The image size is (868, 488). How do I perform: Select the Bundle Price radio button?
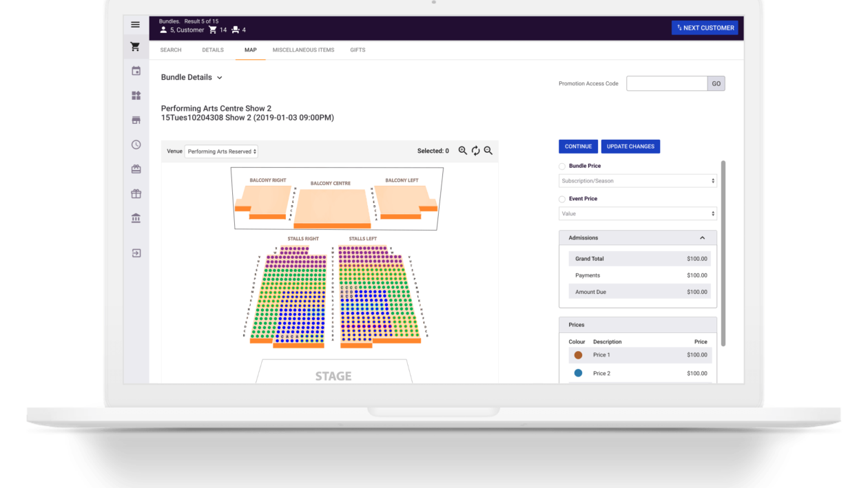[562, 166]
